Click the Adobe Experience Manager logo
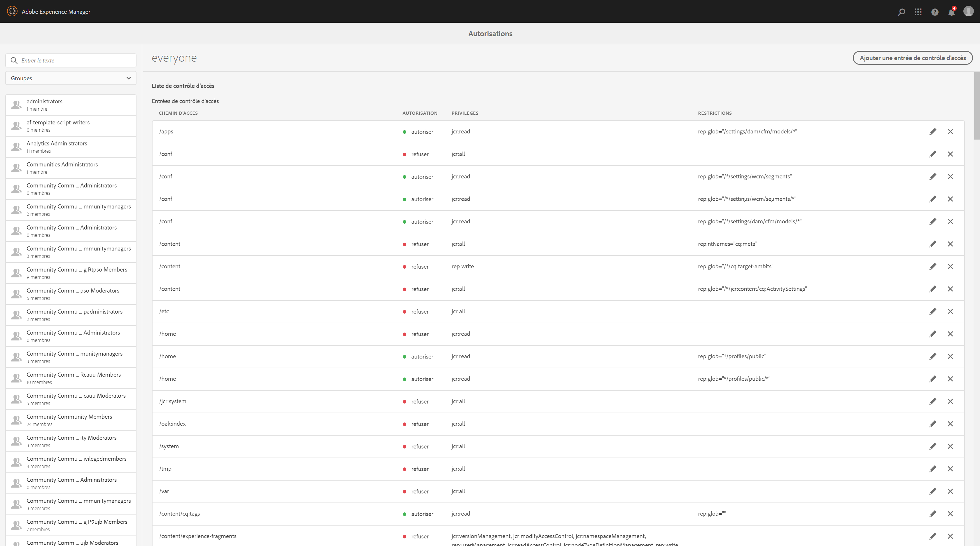The height and width of the screenshot is (546, 980). tap(12, 11)
